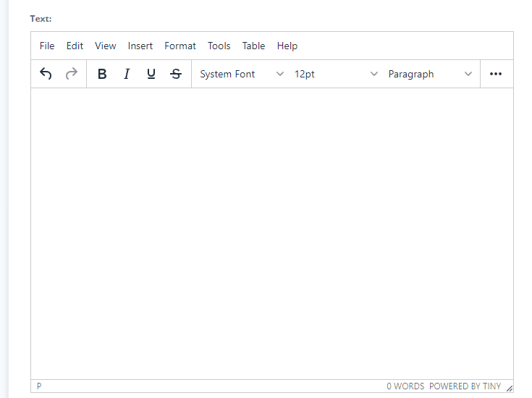Image resolution: width=532 pixels, height=398 pixels.
Task: Open the Paragraph block format dropdown
Action: tap(430, 74)
